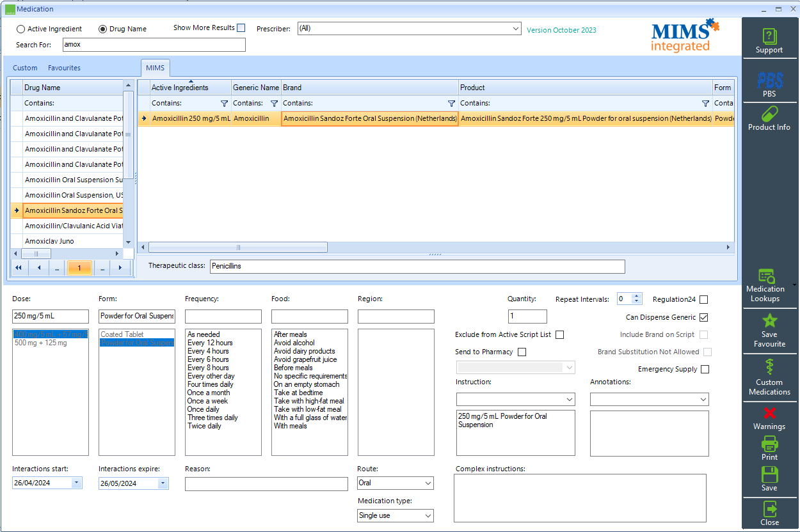Click the Quantity input field
800x532 pixels.
click(527, 317)
